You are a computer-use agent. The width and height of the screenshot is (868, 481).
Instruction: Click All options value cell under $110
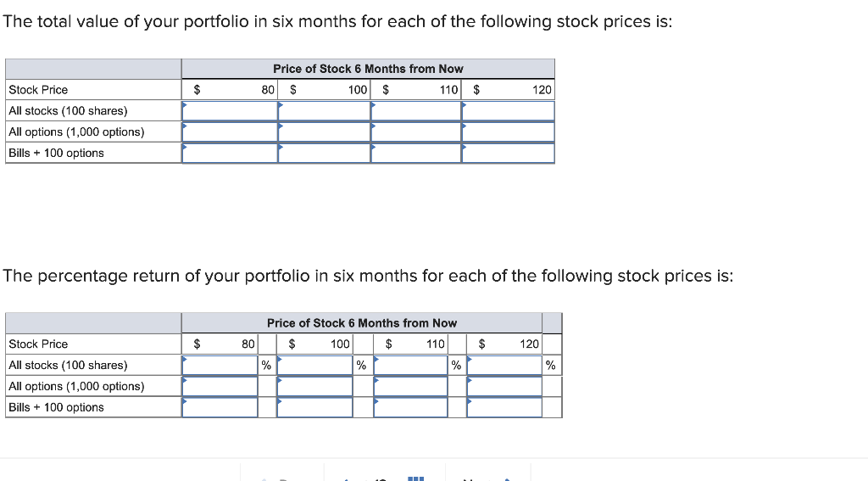point(416,132)
